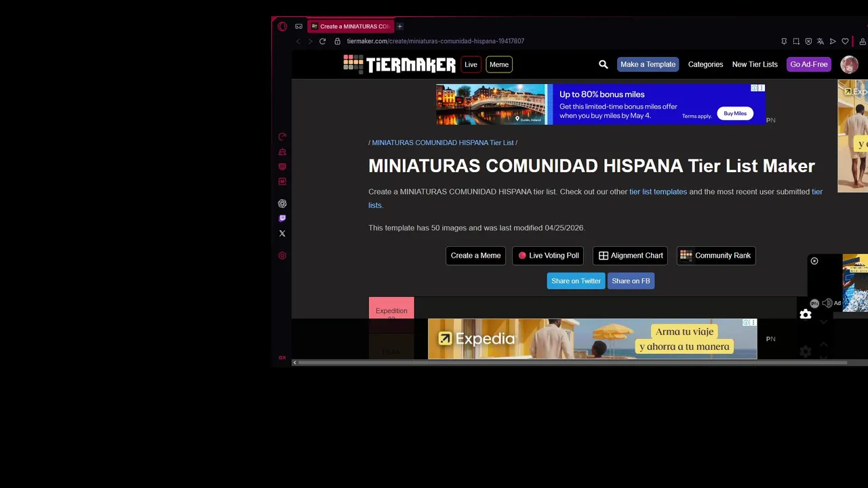Open ChatGPT in the sidebar
The height and width of the screenshot is (488, 868).
pyautogui.click(x=282, y=203)
